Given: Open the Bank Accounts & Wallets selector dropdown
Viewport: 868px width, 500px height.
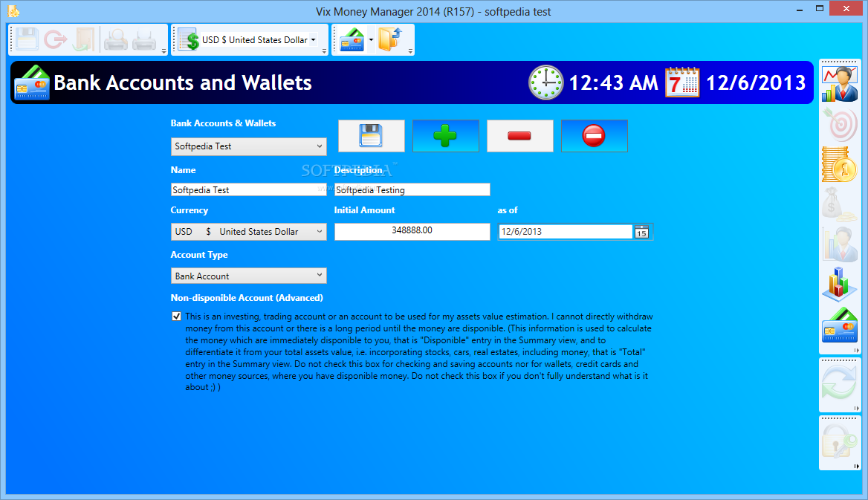Looking at the screenshot, I should point(248,146).
